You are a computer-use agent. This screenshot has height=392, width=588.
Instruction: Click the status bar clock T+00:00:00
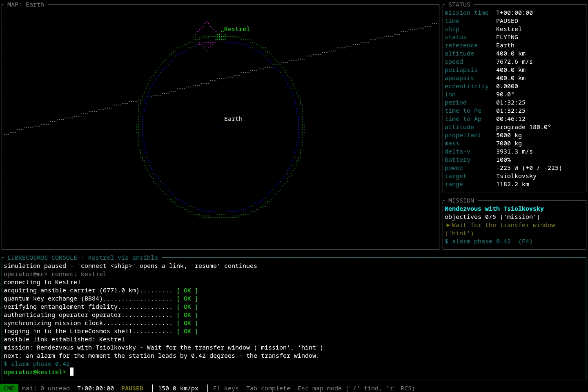point(96,388)
